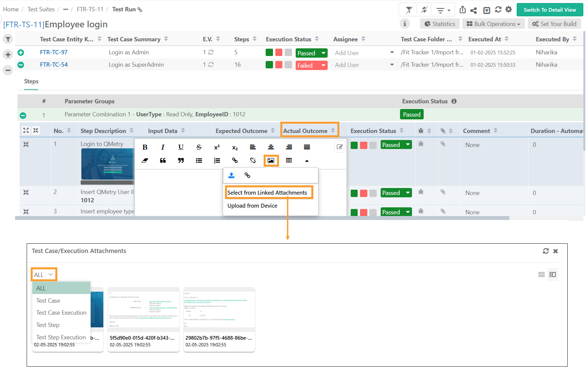Click Switch To Detail View button
Viewport: 588px width, 376px height.
point(549,10)
